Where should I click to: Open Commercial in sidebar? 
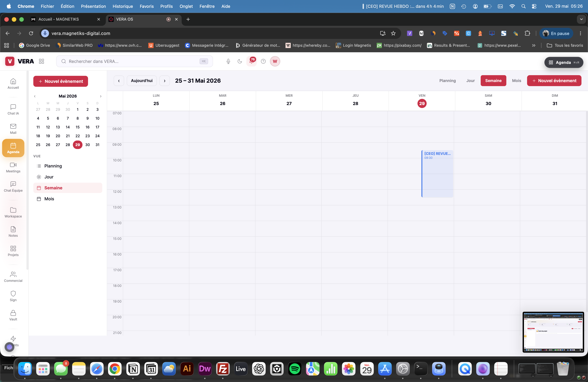tap(13, 277)
